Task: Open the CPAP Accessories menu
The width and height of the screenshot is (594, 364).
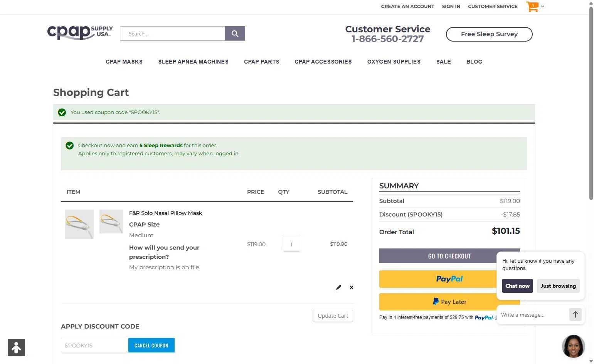Action: [323, 62]
